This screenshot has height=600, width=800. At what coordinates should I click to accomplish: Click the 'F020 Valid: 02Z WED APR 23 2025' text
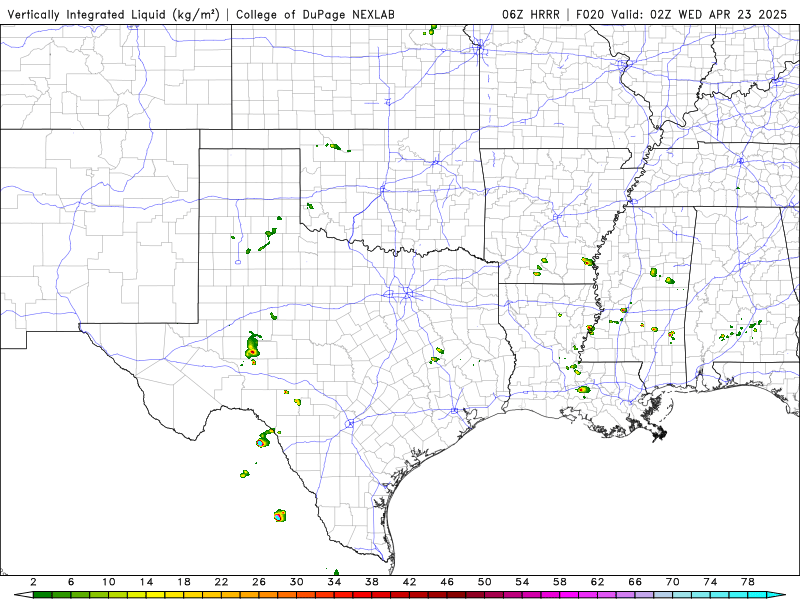click(682, 14)
